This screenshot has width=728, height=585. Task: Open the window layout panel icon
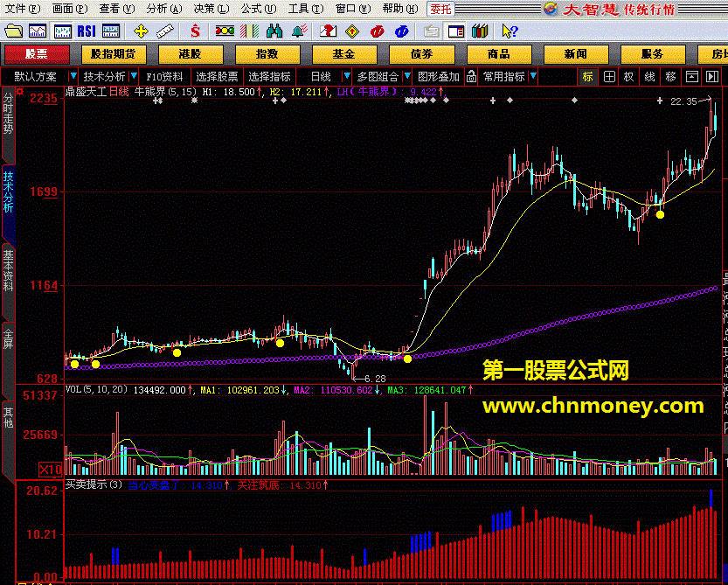(x=456, y=31)
